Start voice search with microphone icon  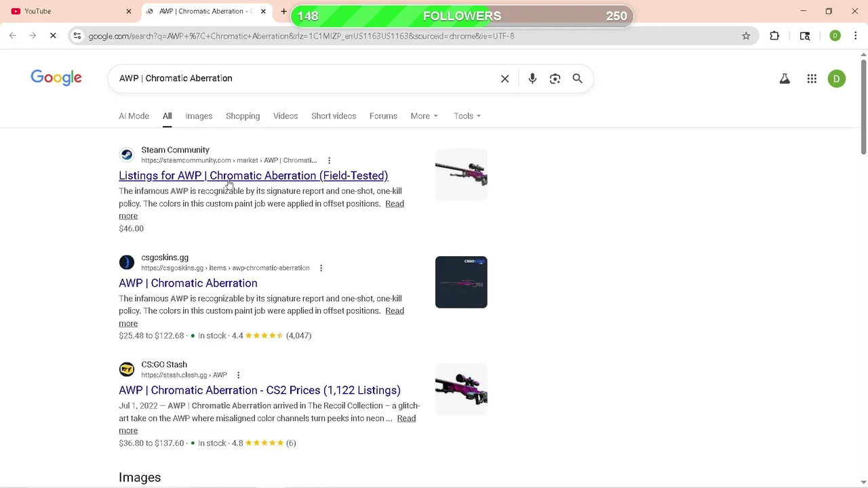point(532,79)
